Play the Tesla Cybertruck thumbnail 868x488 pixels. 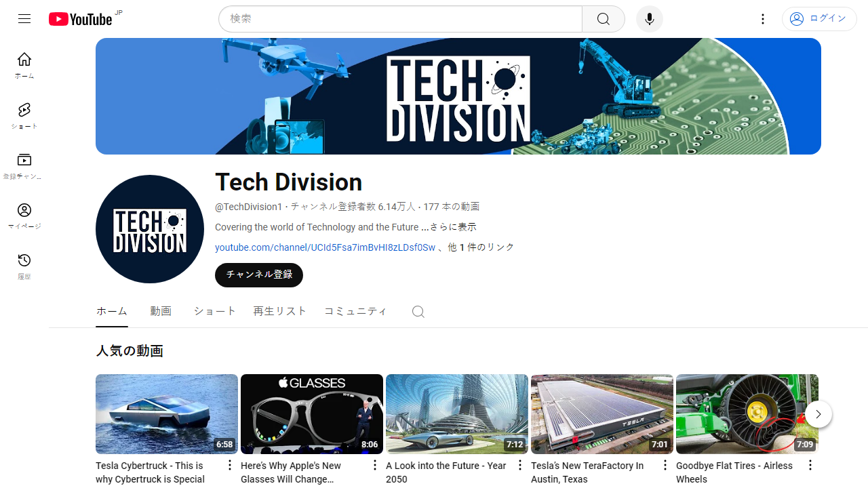(167, 414)
